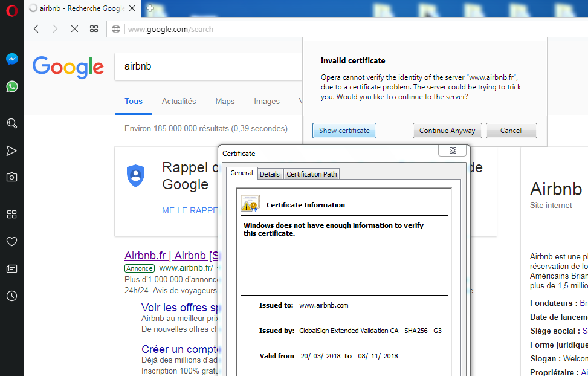Image resolution: width=588 pixels, height=376 pixels.
Task: Click the Continue Anyway button
Action: [x=447, y=131]
